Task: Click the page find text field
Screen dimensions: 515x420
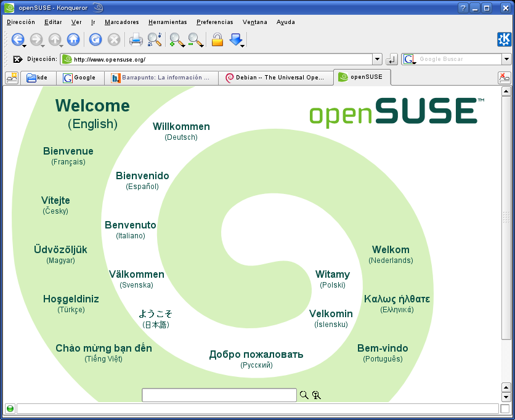Action: point(219,395)
